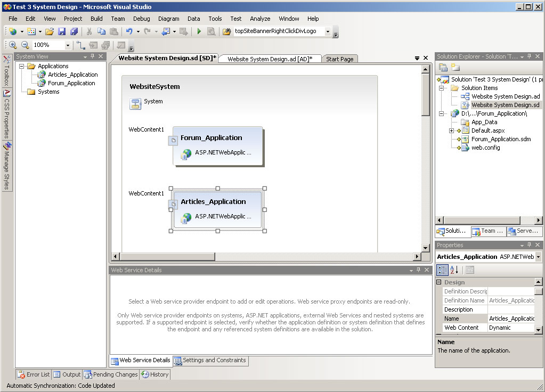Switch to the Start Page tab
545x392 pixels.
tap(339, 59)
